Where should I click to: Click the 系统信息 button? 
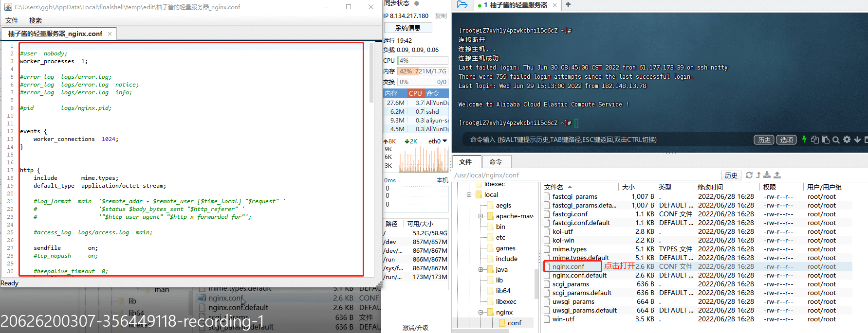[408, 28]
